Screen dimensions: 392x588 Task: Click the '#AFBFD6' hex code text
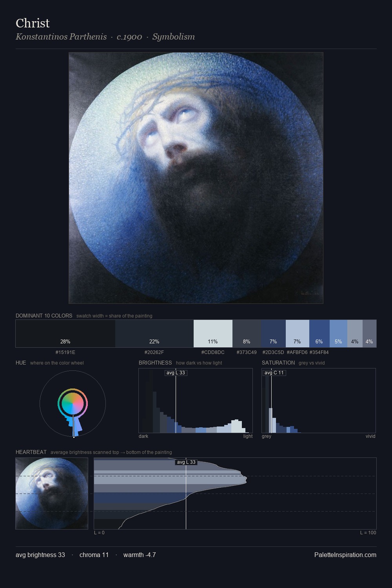297,352
